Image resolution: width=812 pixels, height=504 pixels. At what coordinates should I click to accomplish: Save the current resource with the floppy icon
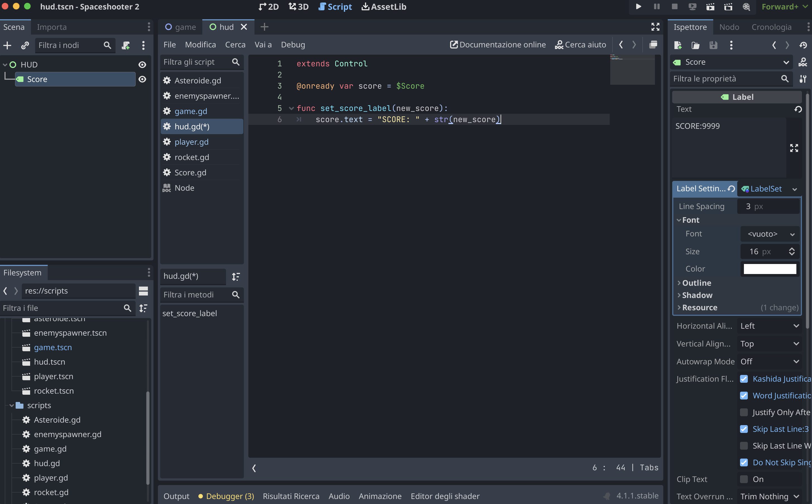click(x=713, y=45)
